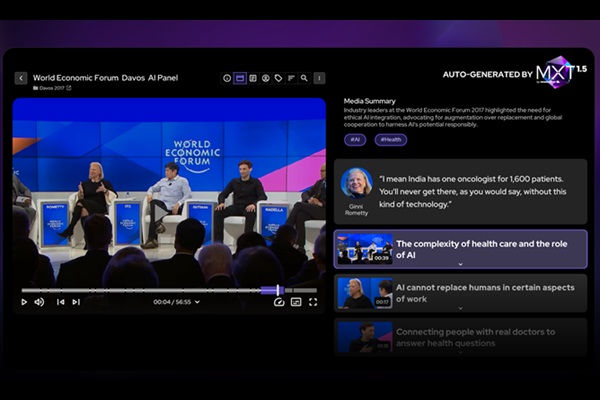Open 'AI cannot replace humans' chapter
Viewport: 600px width, 400px height.
click(461, 293)
